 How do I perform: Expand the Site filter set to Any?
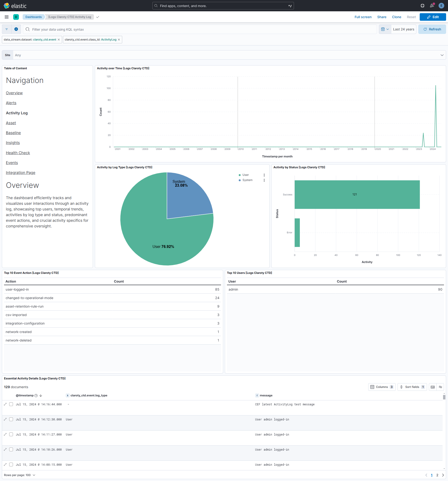click(441, 55)
